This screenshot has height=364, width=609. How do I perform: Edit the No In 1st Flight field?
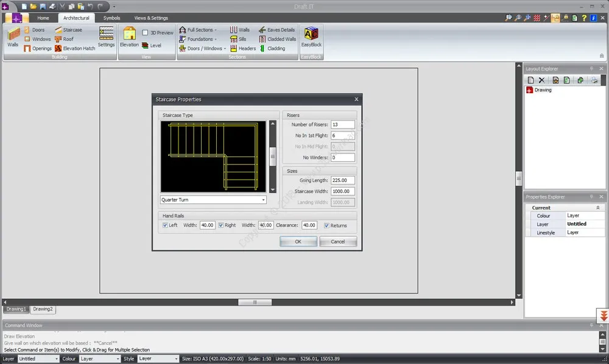coord(342,135)
